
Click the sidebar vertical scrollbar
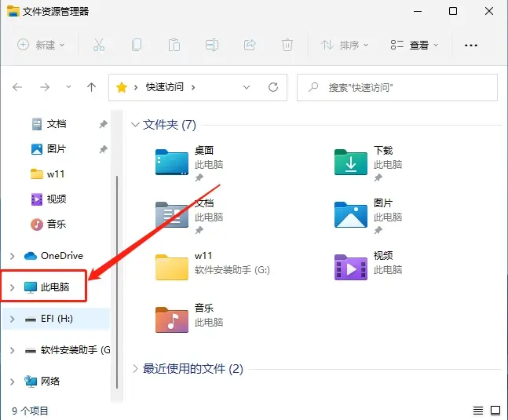coord(117,282)
